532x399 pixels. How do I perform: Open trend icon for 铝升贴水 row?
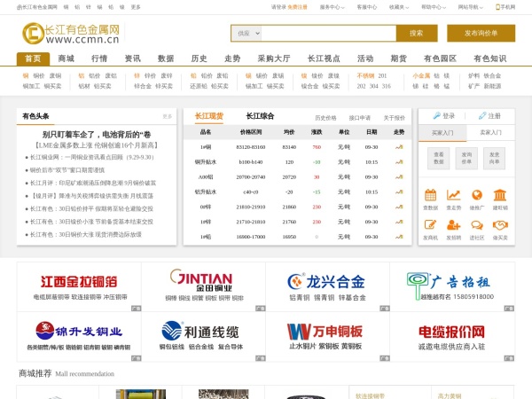coord(399,192)
